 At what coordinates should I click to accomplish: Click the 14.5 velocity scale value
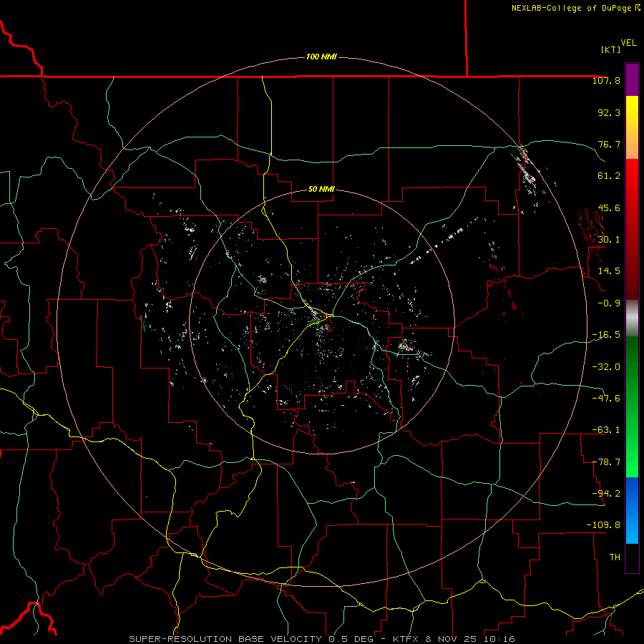tap(609, 271)
